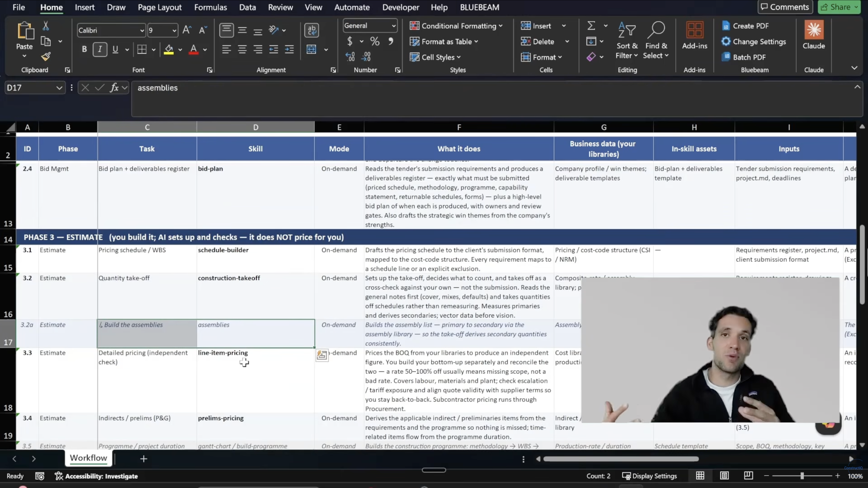Click the horizontal scrollbar thumb
Viewport: 868px width, 488px height.
621,459
